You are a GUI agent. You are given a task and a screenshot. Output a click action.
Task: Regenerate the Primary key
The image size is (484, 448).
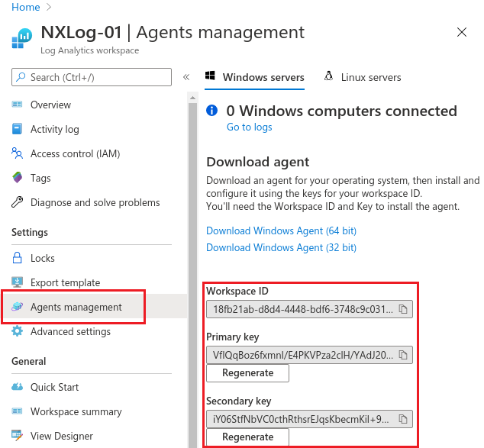click(x=247, y=372)
